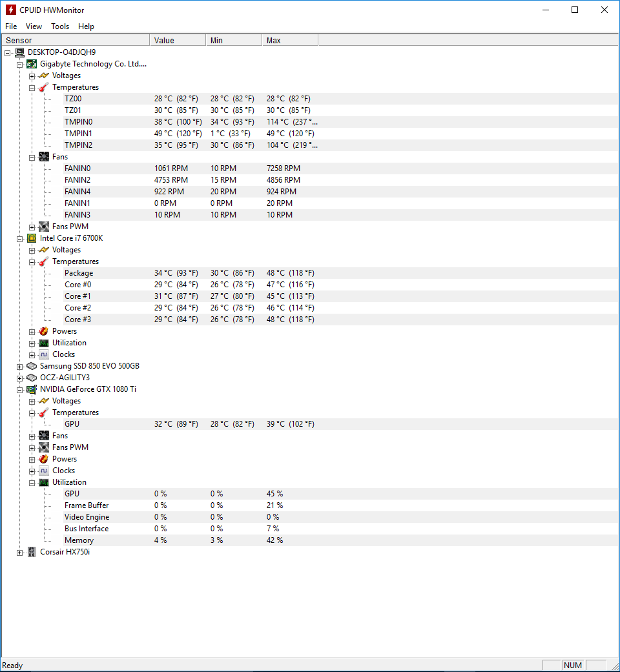Click the NVIDIA Temperatures thermometer icon
The image size is (620, 672).
point(44,412)
